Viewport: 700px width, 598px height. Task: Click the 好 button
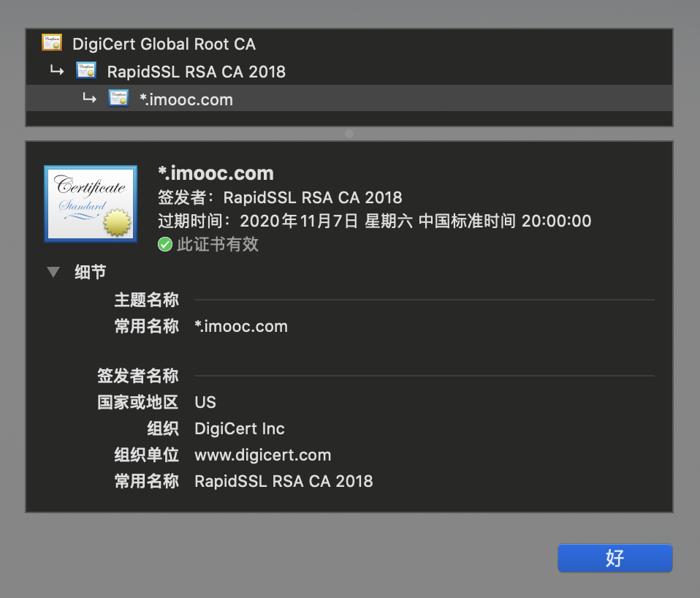615,558
